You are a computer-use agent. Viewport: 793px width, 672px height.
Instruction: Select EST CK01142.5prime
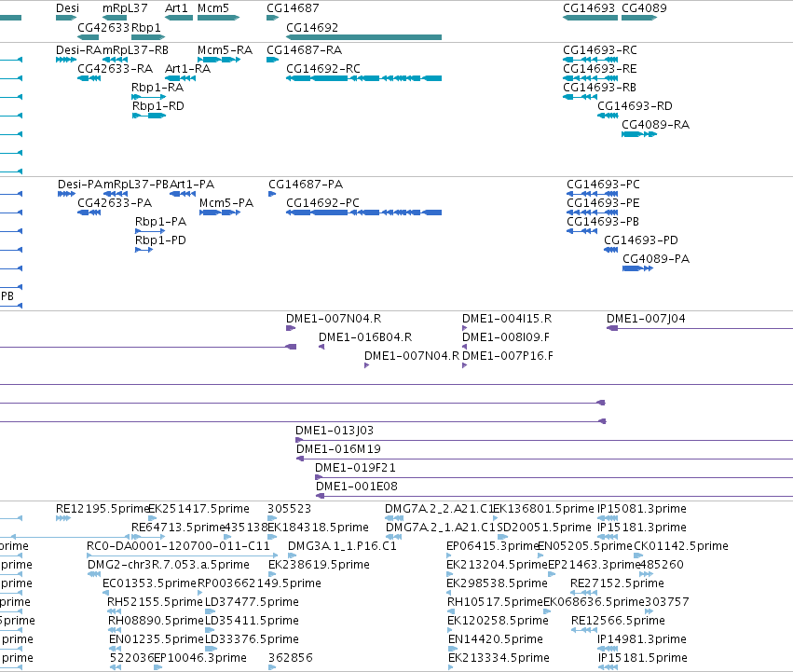click(x=681, y=546)
